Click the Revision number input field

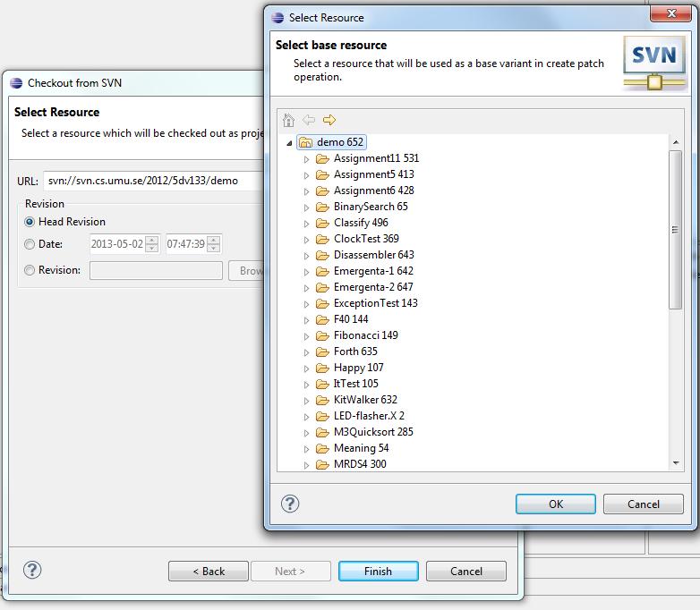pyautogui.click(x=156, y=270)
